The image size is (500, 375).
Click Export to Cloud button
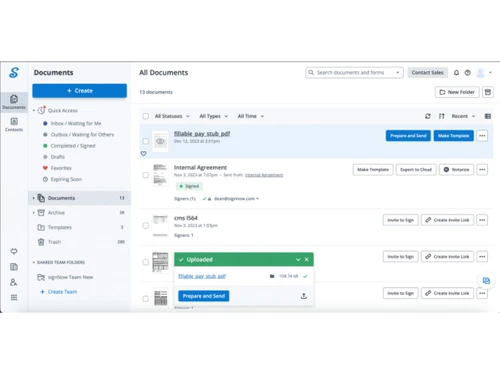[x=416, y=170]
